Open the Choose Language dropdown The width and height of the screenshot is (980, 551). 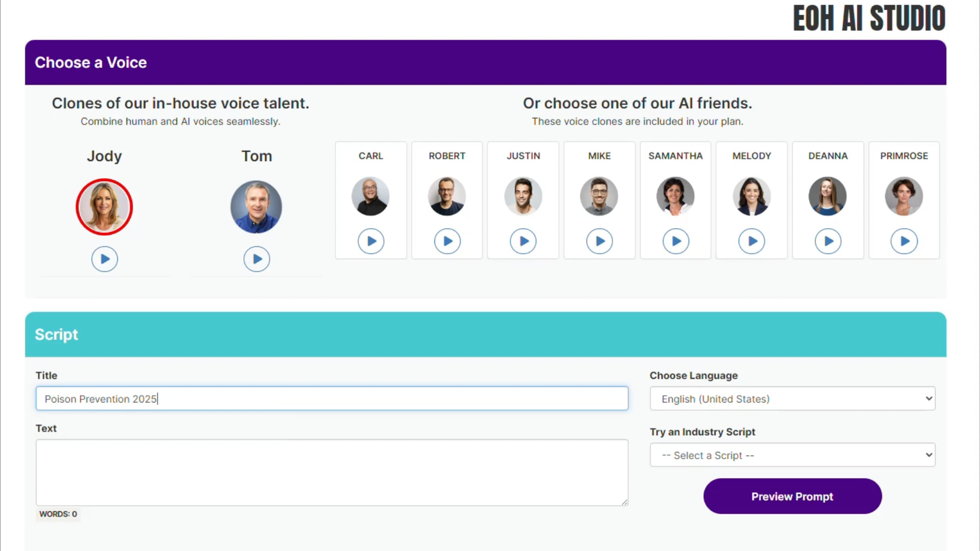click(792, 398)
